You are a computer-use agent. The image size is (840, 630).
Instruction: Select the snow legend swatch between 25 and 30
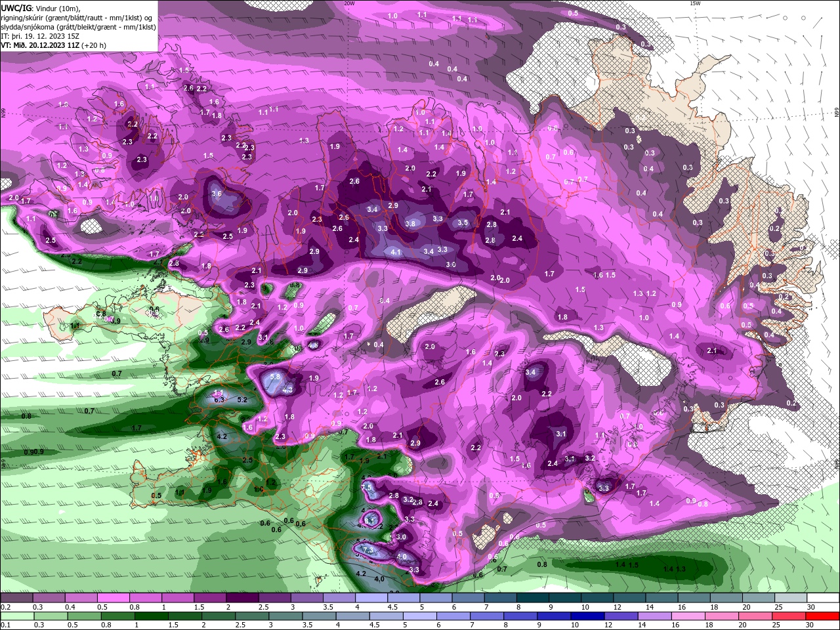tap(791, 598)
